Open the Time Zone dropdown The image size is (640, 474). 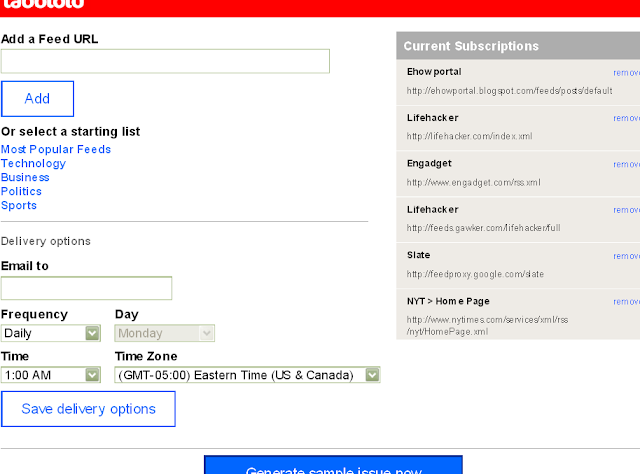pyautogui.click(x=247, y=375)
